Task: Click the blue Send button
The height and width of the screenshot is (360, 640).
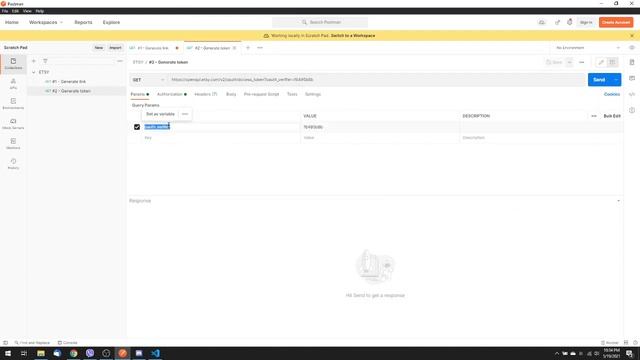Action: click(x=599, y=80)
